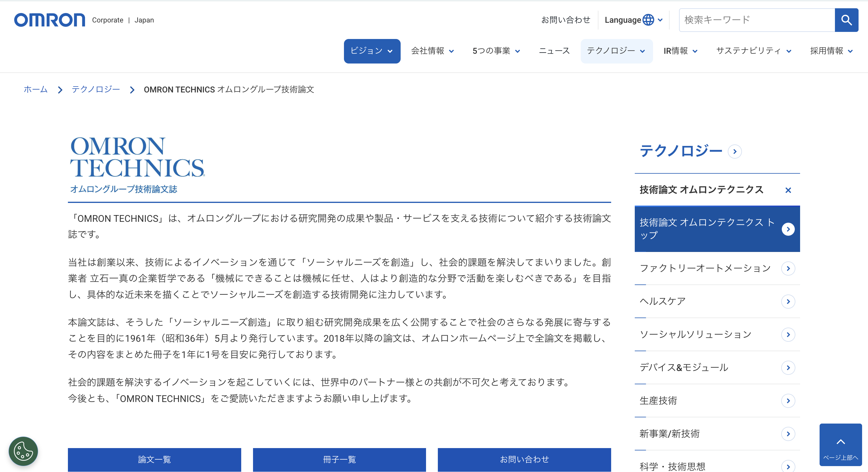Viewport: 868px width, 472px height.
Task: Expand the 5つの事業 menu
Action: click(x=496, y=51)
